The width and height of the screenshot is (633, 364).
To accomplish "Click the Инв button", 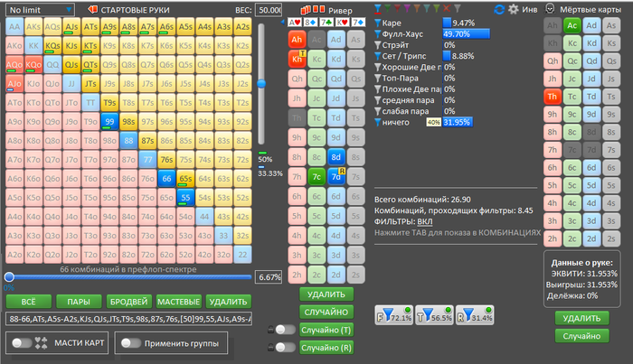I will tap(530, 9).
